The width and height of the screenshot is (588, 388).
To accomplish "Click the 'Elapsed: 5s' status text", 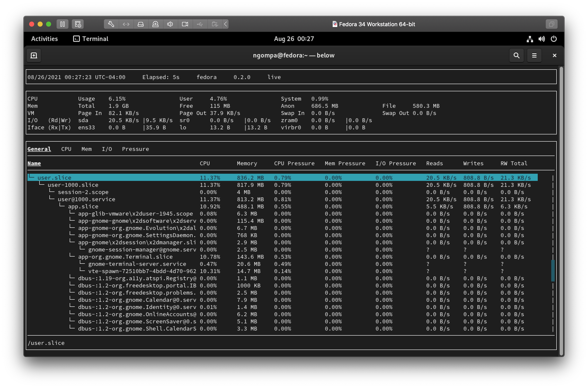I will [161, 77].
